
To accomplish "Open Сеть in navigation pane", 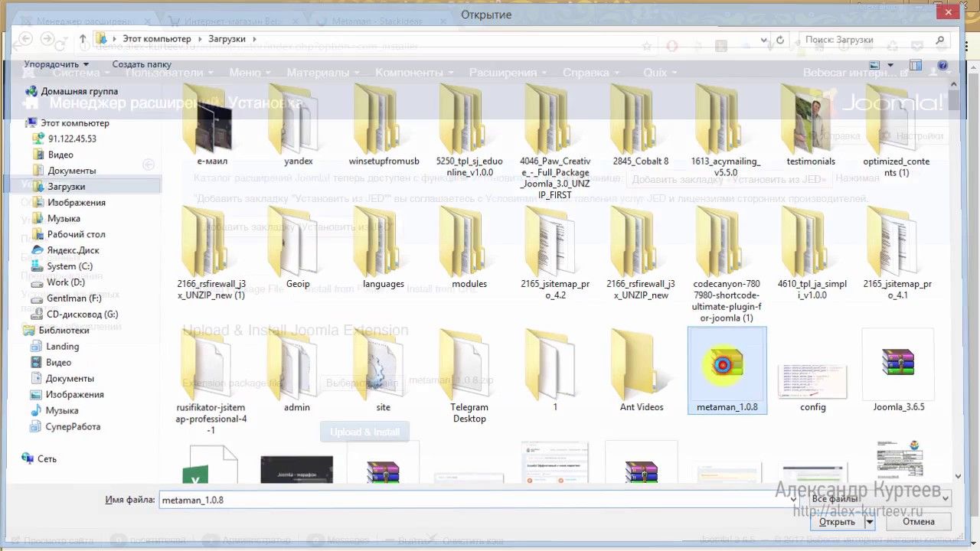I will [39, 459].
